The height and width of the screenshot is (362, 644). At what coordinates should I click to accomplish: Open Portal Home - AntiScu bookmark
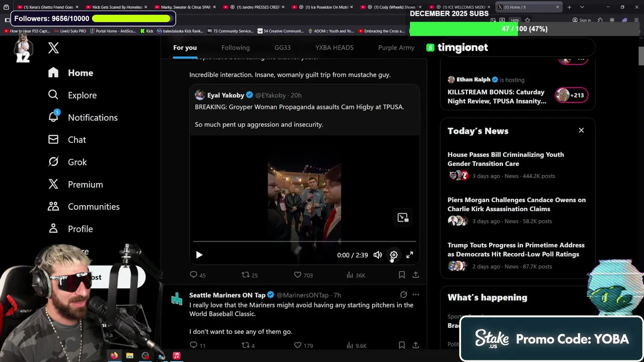click(x=113, y=31)
